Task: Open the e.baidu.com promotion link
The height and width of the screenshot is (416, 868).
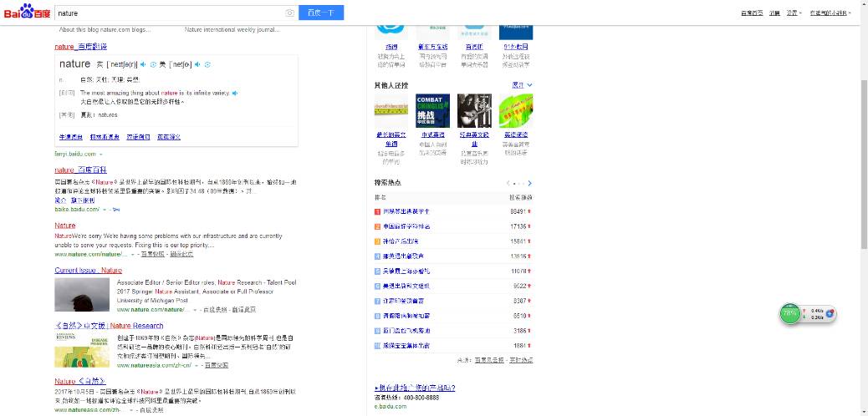Action: pos(391,406)
